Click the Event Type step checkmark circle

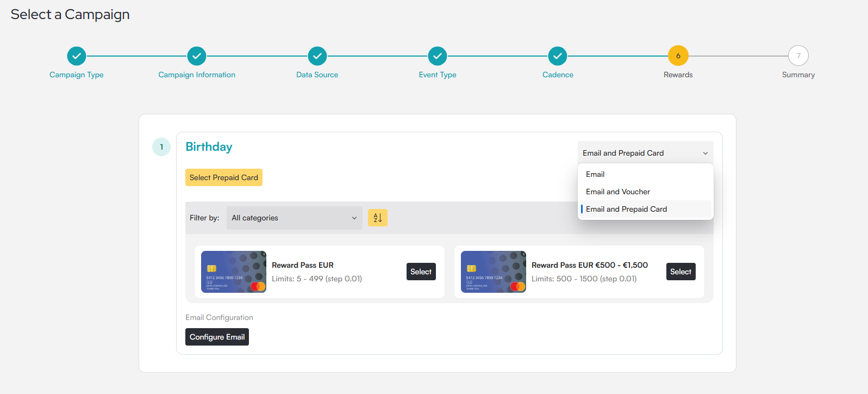tap(438, 56)
